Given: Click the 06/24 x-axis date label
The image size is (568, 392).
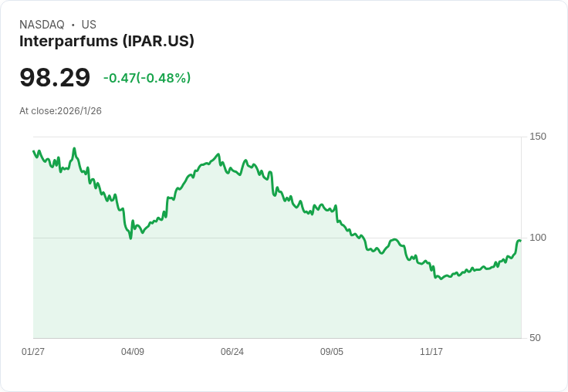Looking at the screenshot, I should 232,351.
